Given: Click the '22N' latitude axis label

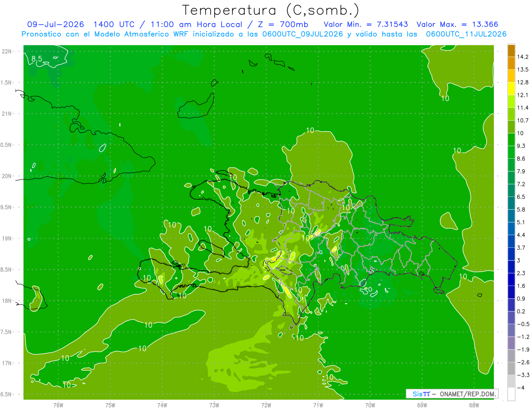Looking at the screenshot, I should (x=8, y=51).
